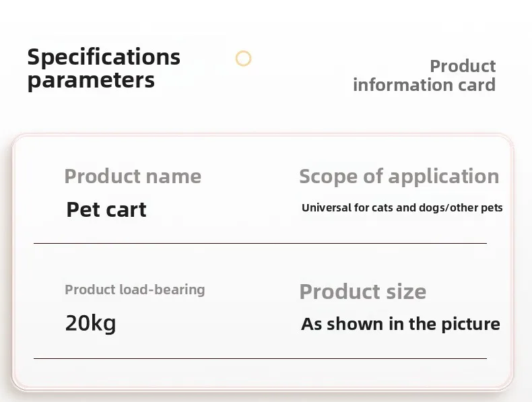Screen dimensions: 532x402
Task: Click the divider line below "20kg"
Action: point(260,358)
